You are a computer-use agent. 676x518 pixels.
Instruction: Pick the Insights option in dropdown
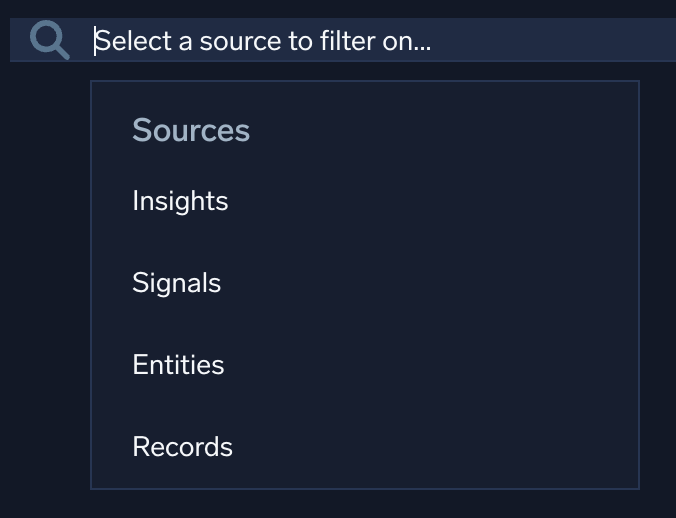point(180,201)
